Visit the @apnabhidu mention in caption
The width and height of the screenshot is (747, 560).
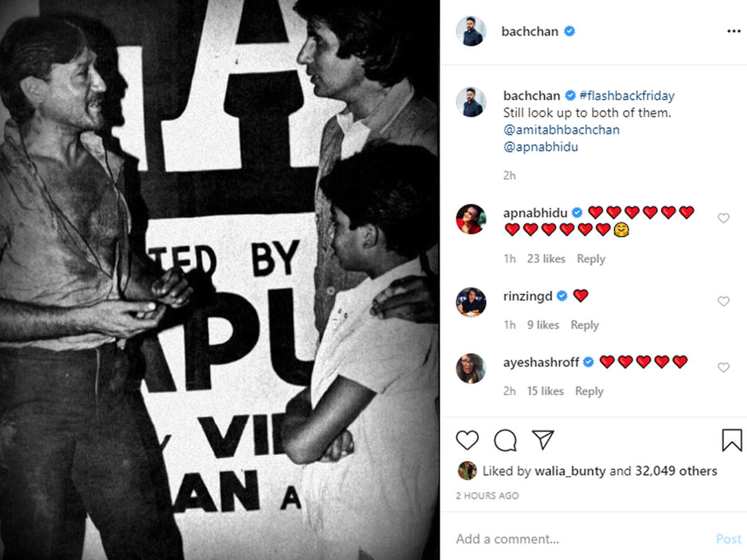pyautogui.click(x=541, y=148)
